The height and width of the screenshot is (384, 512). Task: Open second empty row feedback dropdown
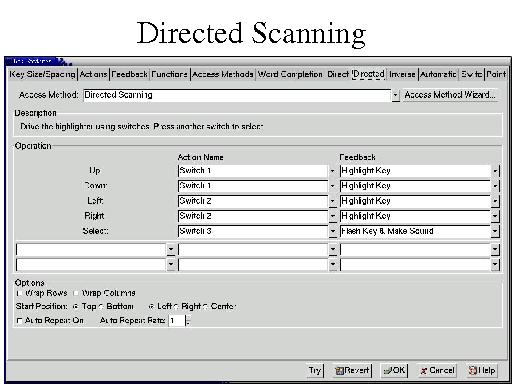pos(495,265)
